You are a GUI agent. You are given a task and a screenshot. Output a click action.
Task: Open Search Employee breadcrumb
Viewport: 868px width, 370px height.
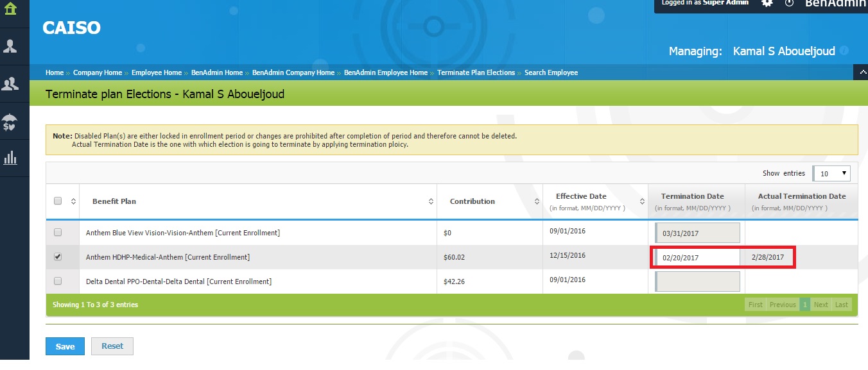coord(551,72)
